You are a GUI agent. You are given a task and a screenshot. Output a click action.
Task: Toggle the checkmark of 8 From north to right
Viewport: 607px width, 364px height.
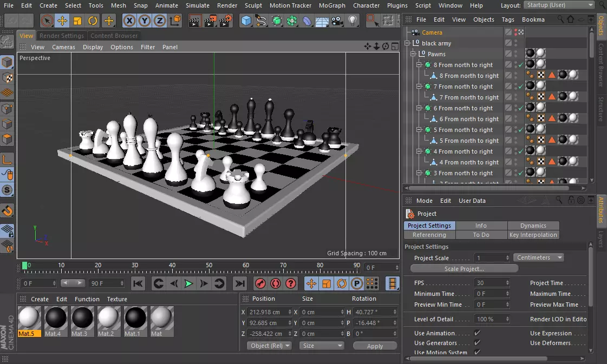[x=521, y=65]
